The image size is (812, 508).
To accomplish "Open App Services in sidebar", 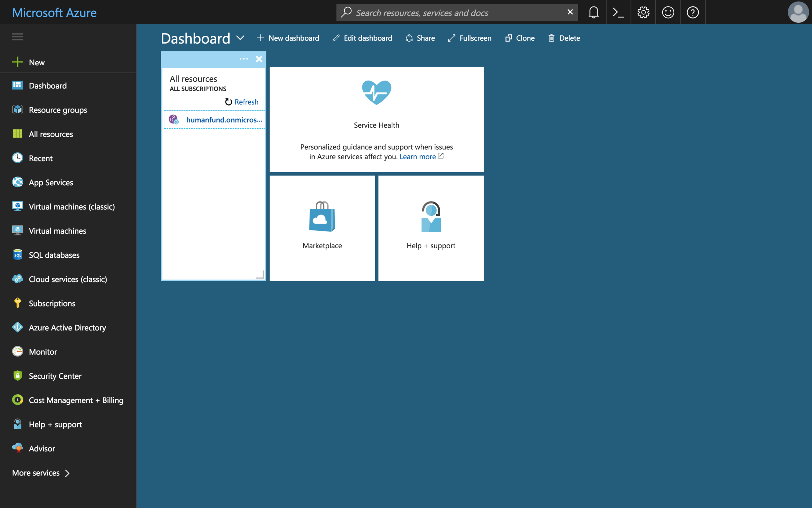I will pyautogui.click(x=68, y=182).
